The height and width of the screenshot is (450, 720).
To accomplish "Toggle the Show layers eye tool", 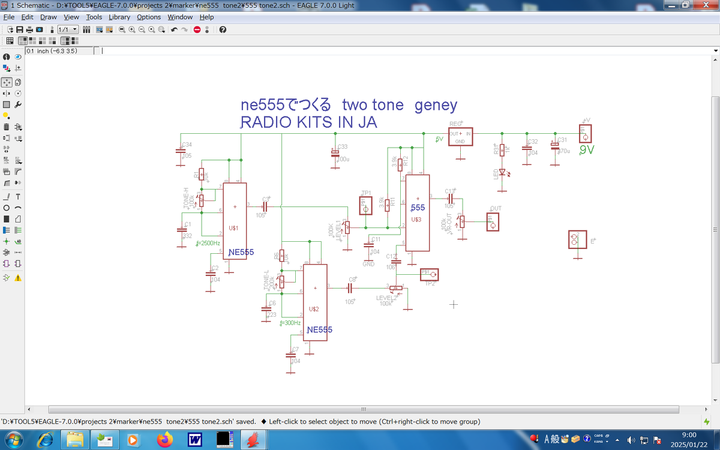I will pyautogui.click(x=18, y=57).
